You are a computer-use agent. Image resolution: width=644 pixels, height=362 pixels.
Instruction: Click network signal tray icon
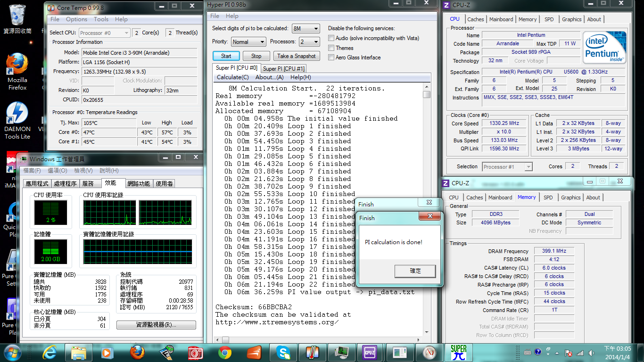click(580, 353)
